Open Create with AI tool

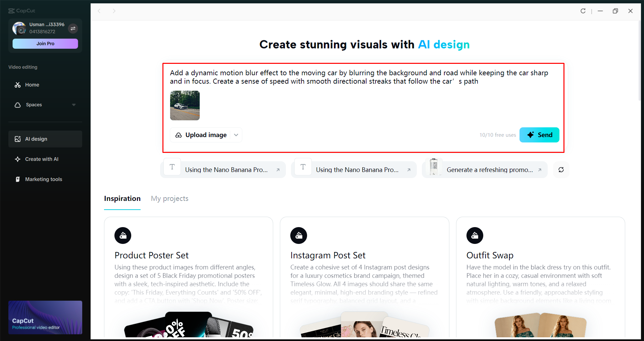tap(41, 159)
